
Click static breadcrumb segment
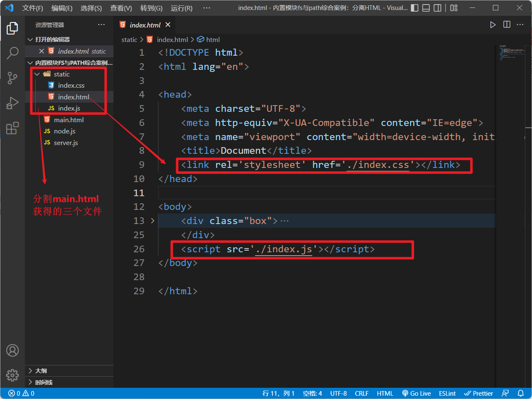[129, 39]
